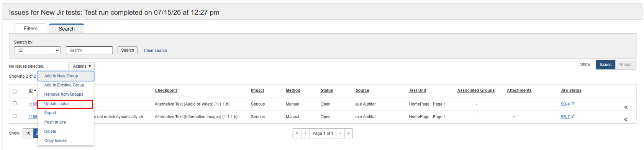644x150 pixels.
Task: Expand details chevron for SB-4 row
Action: tap(626, 107)
